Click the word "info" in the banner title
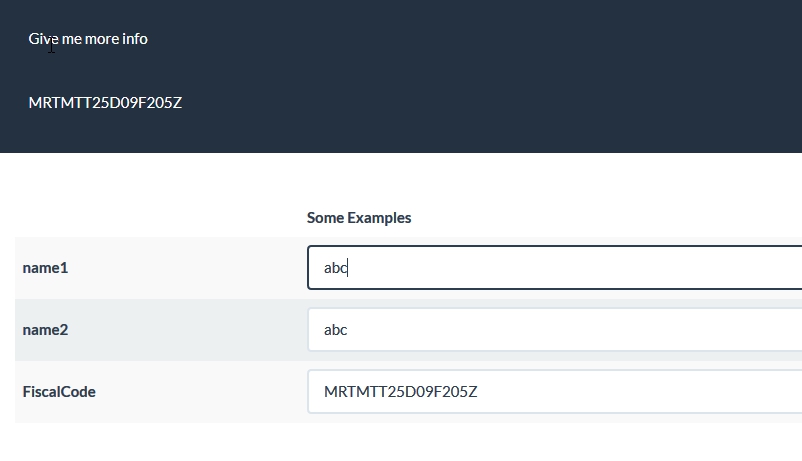Viewport: 802px width, 461px height. point(135,39)
